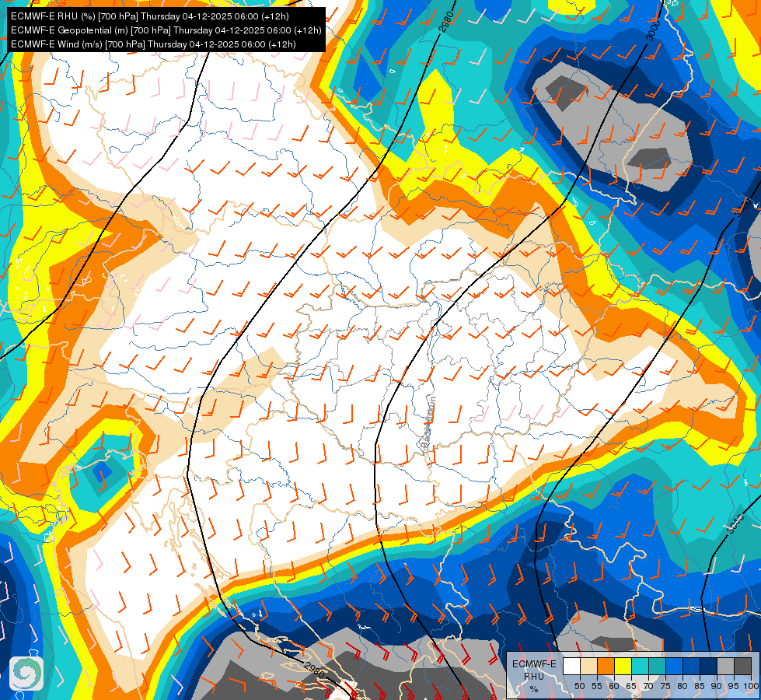Select the white below-50% legend swatch
The width and height of the screenshot is (761, 700).
point(571,667)
